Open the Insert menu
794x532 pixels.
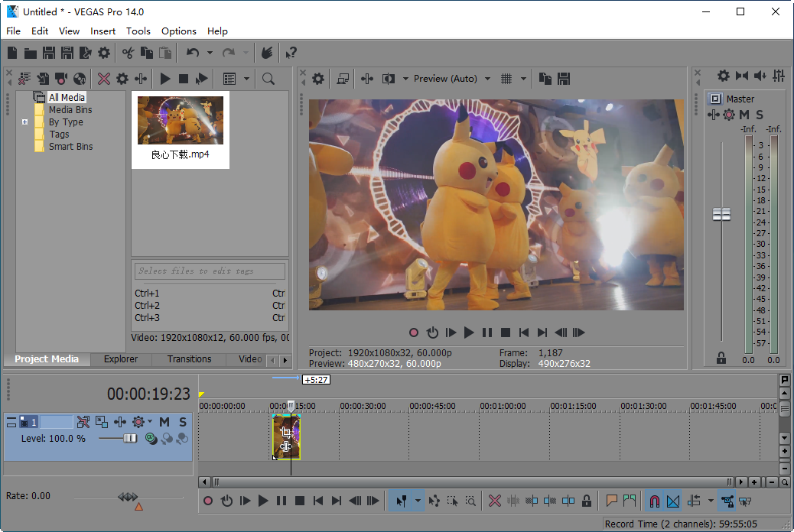103,31
